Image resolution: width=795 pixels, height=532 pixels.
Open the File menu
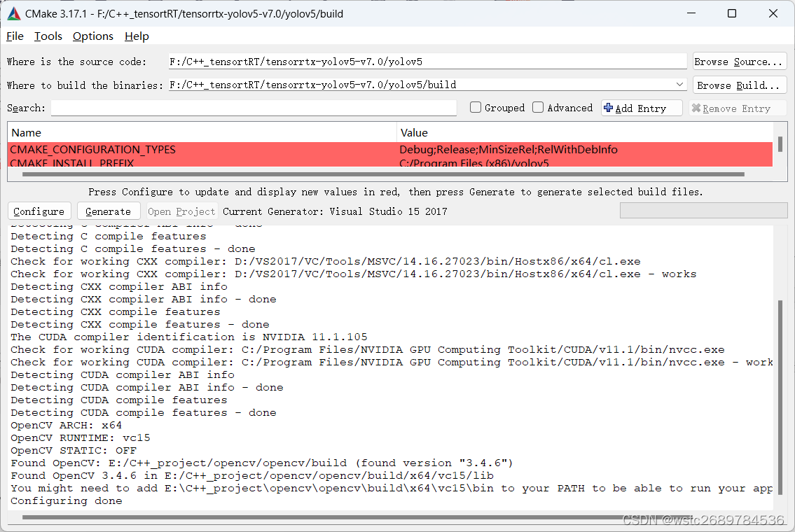[x=14, y=36]
